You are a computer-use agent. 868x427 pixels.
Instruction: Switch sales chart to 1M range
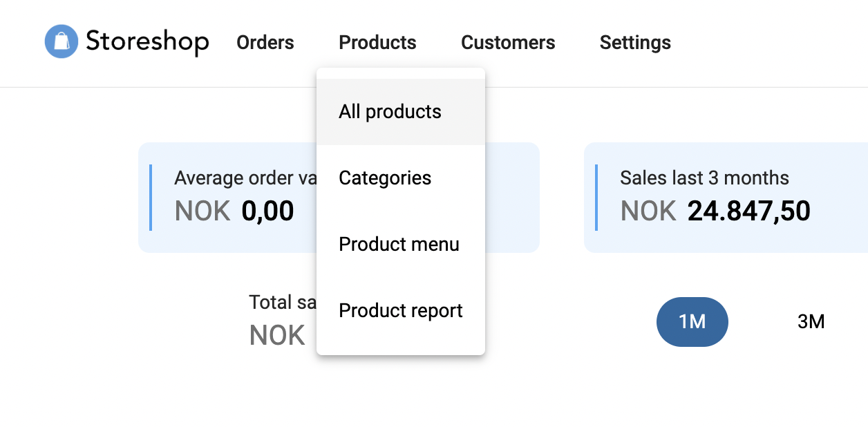click(692, 322)
